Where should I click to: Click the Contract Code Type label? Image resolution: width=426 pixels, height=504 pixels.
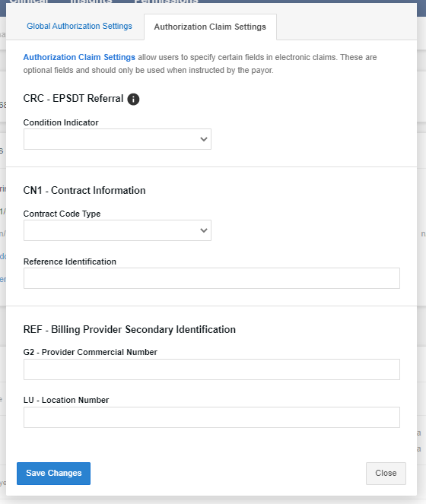pyautogui.click(x=62, y=214)
